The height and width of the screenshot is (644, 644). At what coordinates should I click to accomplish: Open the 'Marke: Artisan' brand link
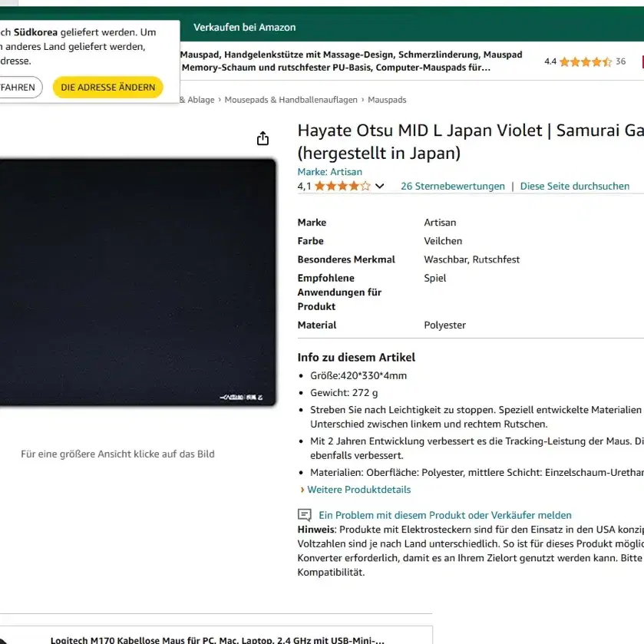[x=330, y=172]
